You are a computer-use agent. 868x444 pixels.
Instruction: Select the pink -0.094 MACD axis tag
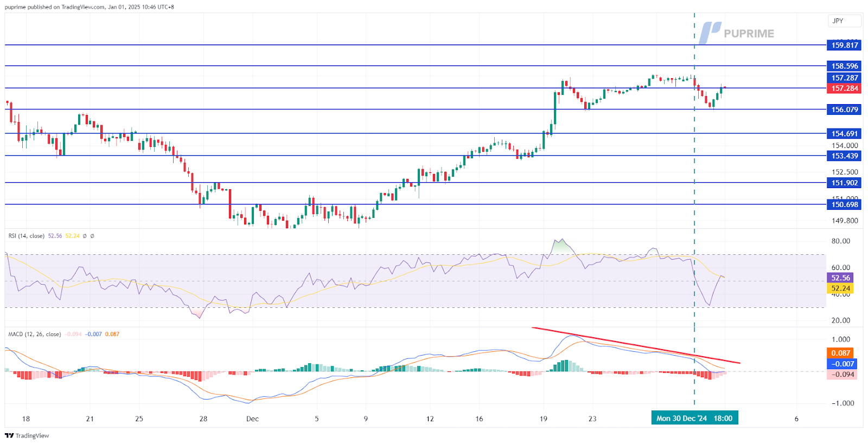pos(841,375)
